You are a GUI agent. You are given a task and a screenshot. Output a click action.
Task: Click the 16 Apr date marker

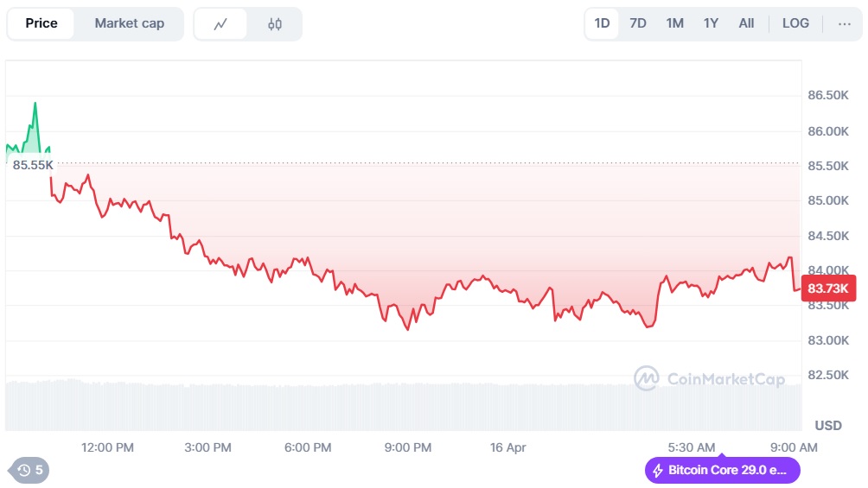507,447
